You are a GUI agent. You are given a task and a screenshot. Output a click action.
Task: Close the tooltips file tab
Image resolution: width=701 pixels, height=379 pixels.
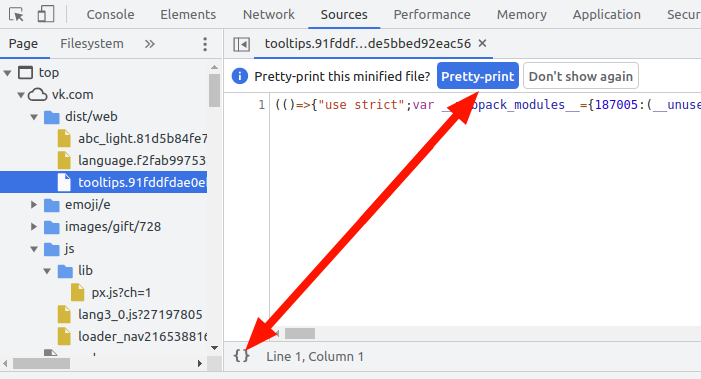[x=482, y=43]
